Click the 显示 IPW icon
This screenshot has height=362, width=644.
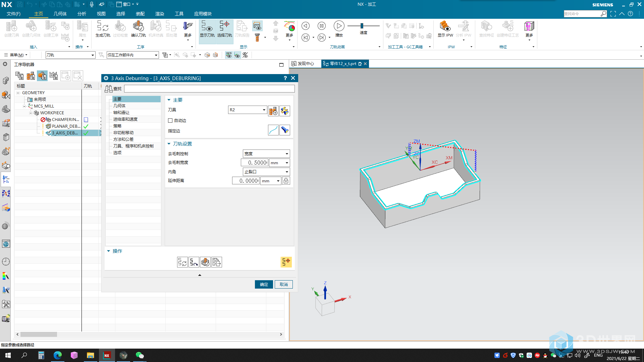445,29
